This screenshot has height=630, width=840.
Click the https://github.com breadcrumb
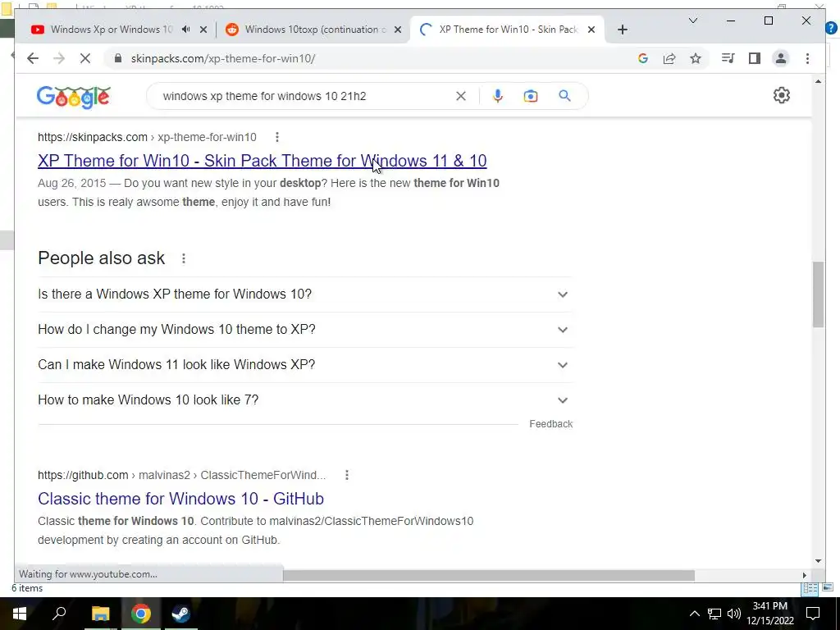(x=83, y=475)
